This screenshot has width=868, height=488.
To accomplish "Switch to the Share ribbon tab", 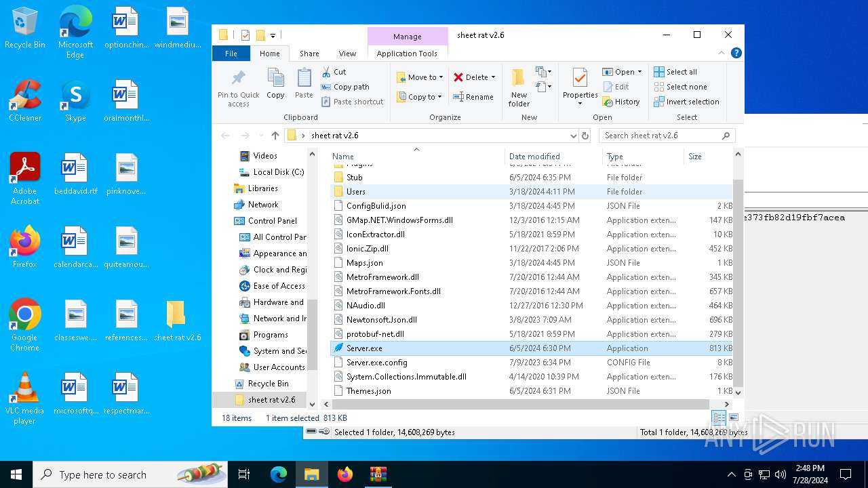I will [x=309, y=54].
